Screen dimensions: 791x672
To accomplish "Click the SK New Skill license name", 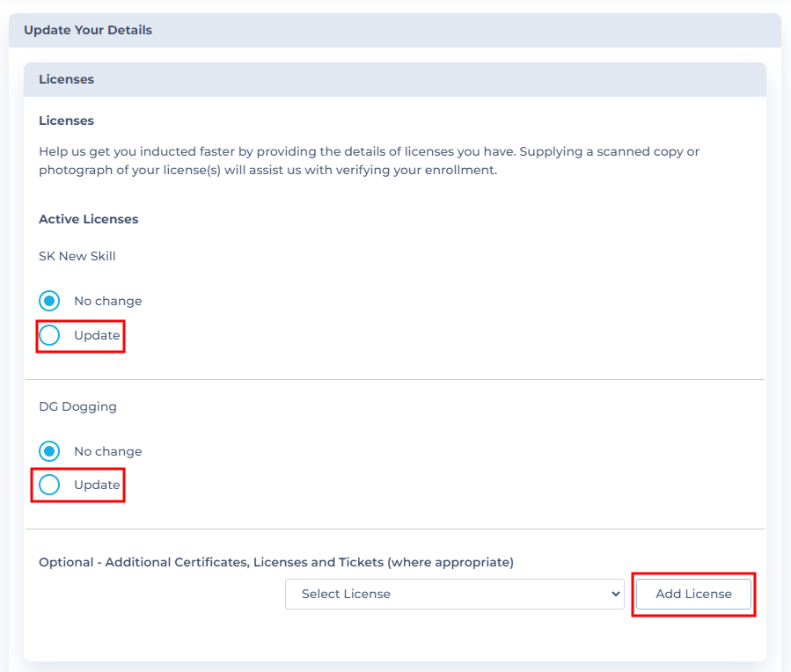I will click(x=77, y=256).
